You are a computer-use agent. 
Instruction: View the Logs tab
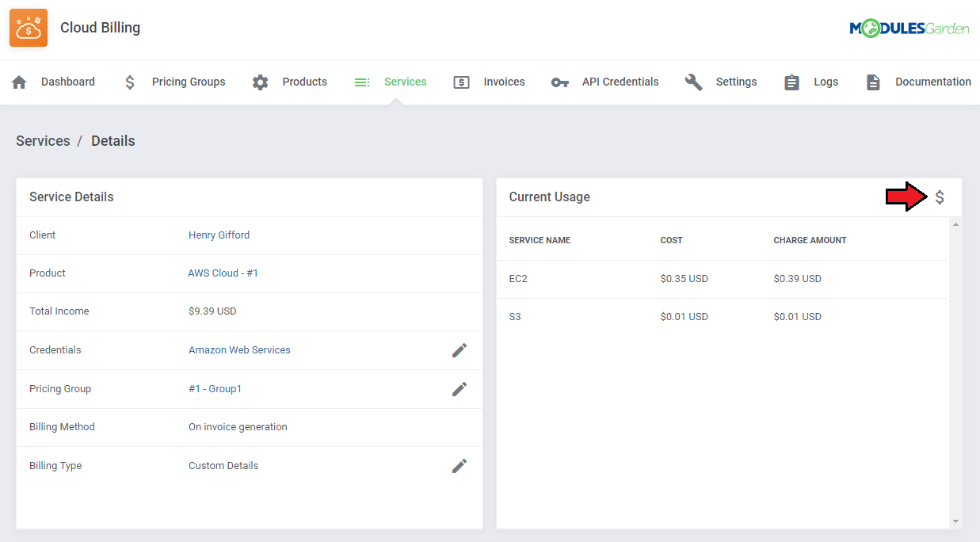pyautogui.click(x=826, y=82)
